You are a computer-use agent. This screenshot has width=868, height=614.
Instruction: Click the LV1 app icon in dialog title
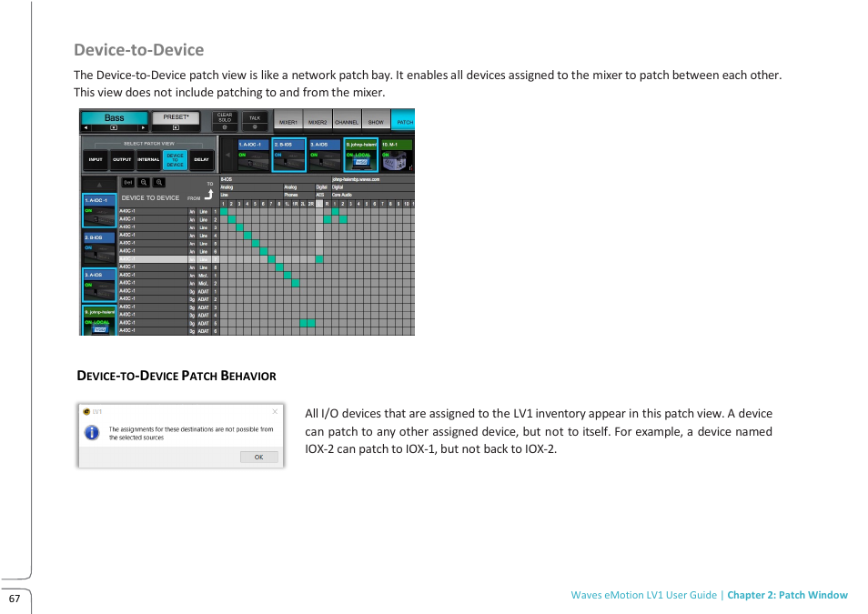(86, 411)
